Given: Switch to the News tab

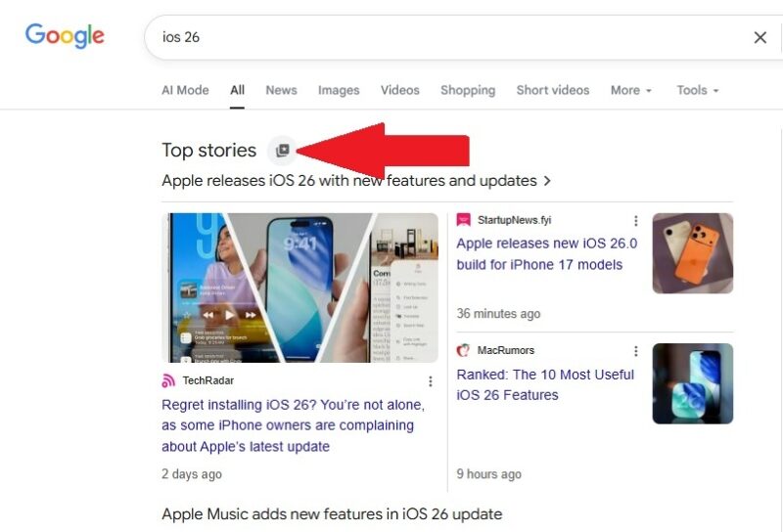Looking at the screenshot, I should pyautogui.click(x=281, y=90).
